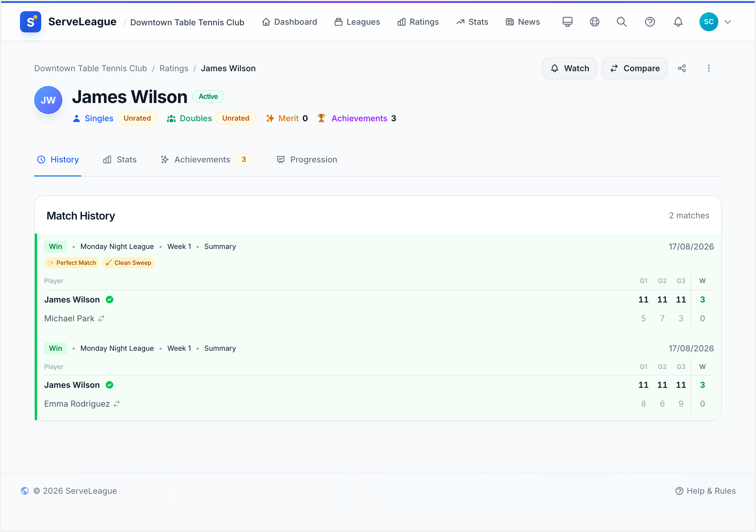
Task: Click the ServeLeague logo icon
Action: tap(30, 22)
